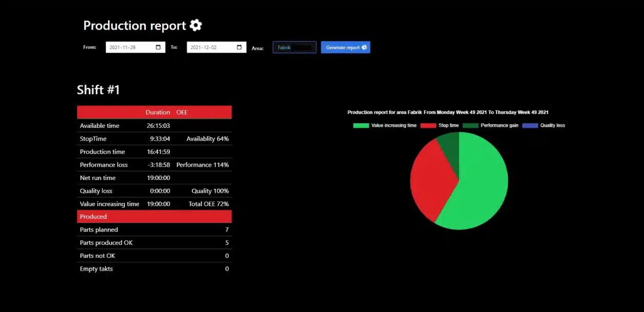Select the Produced section header row

[154, 217]
